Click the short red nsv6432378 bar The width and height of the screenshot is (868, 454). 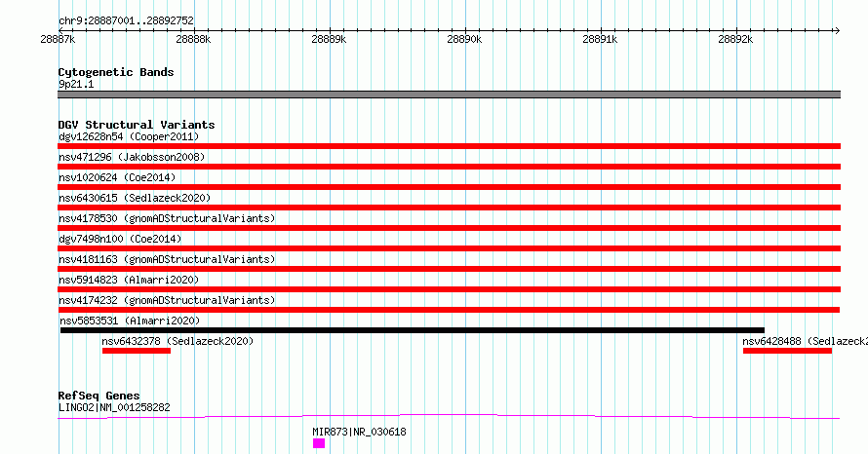[x=137, y=351]
